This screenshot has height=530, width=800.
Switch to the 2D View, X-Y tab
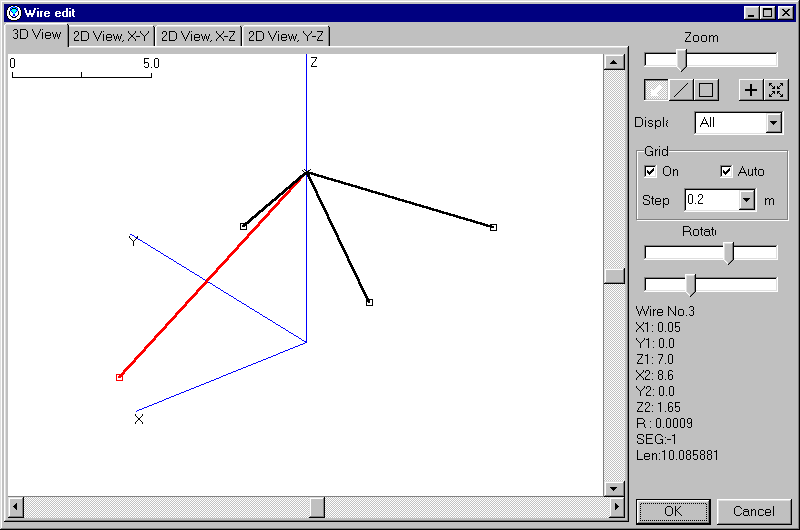click(x=111, y=36)
